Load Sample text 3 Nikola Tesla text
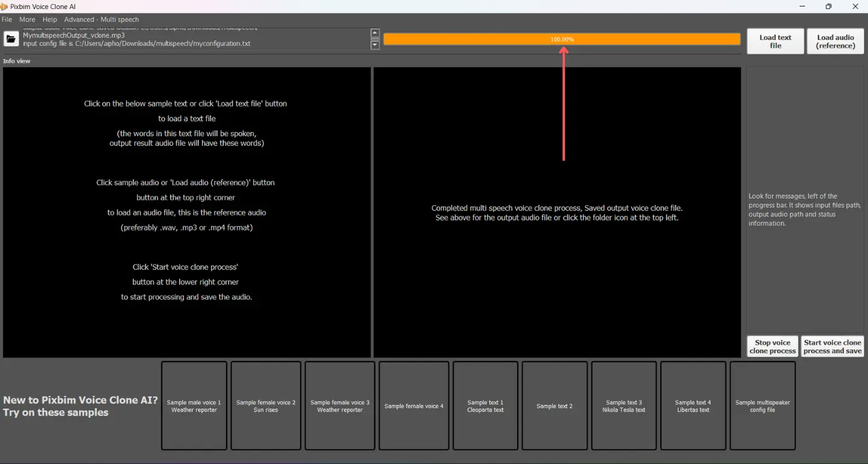This screenshot has height=464, width=868. click(624, 406)
